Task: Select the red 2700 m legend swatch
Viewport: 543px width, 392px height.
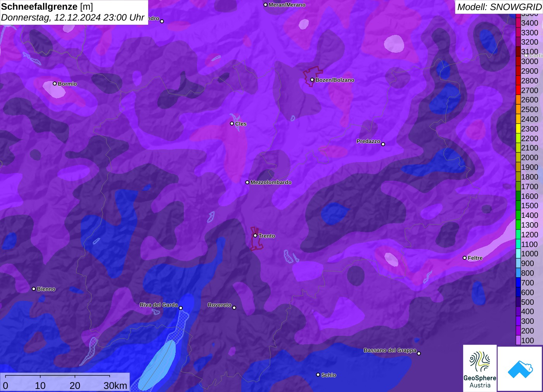Action: click(518, 90)
